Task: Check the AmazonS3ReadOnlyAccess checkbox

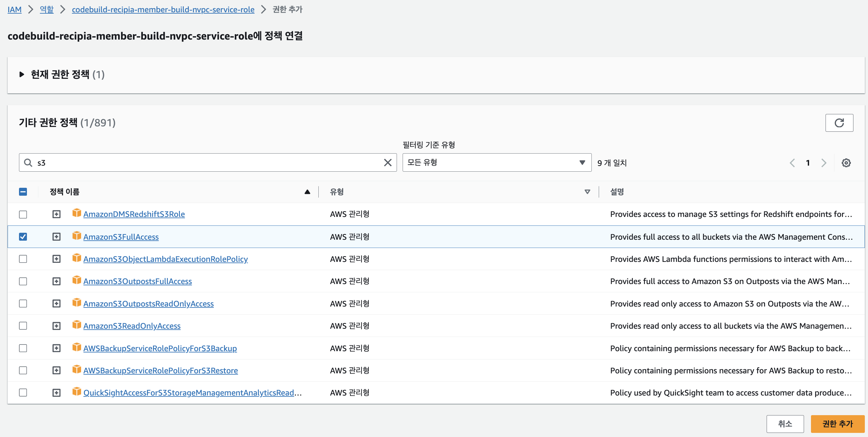Action: point(23,326)
